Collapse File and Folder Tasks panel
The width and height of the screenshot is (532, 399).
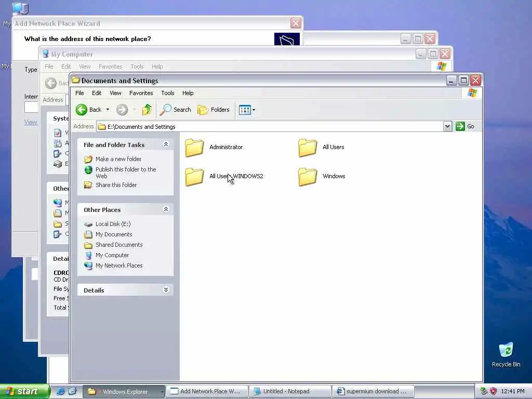tap(166, 144)
